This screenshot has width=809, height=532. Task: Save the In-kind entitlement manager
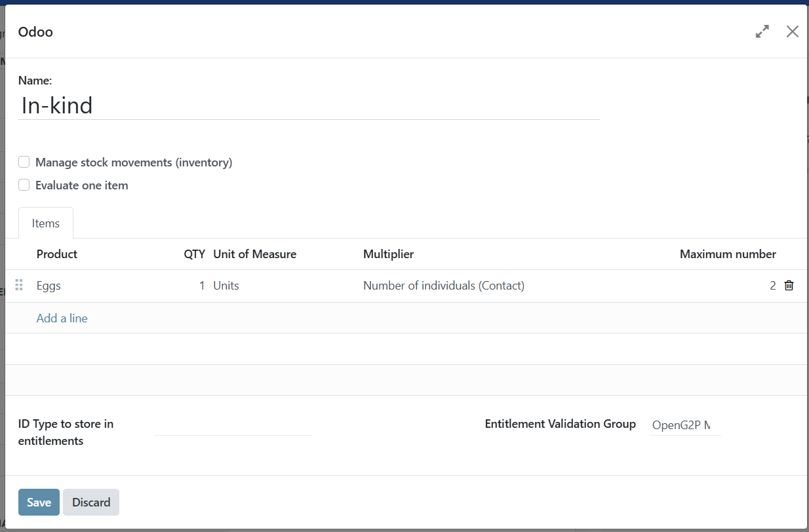(x=38, y=502)
